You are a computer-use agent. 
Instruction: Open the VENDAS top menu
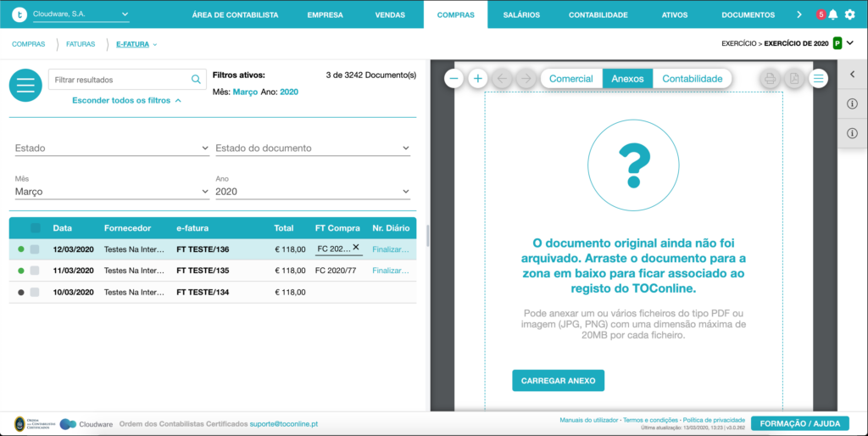tap(390, 15)
